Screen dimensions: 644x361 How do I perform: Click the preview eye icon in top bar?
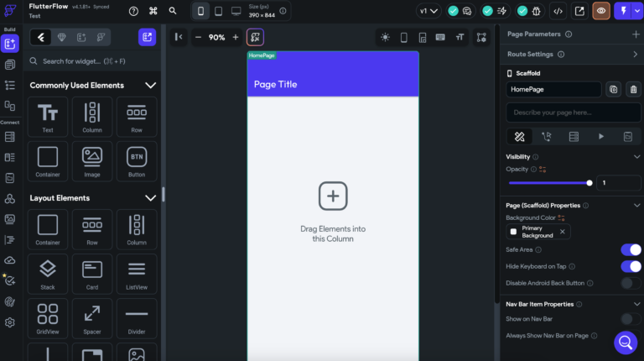pos(601,11)
